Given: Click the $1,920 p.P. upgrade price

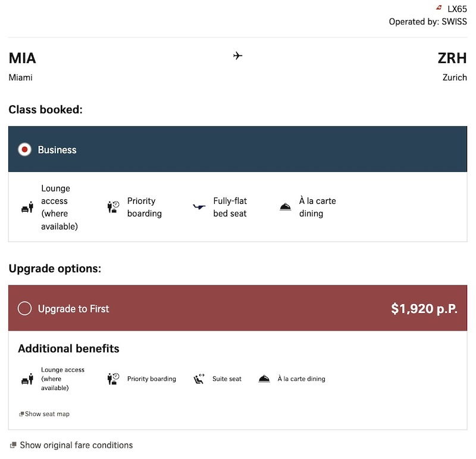Looking at the screenshot, I should [x=424, y=309].
